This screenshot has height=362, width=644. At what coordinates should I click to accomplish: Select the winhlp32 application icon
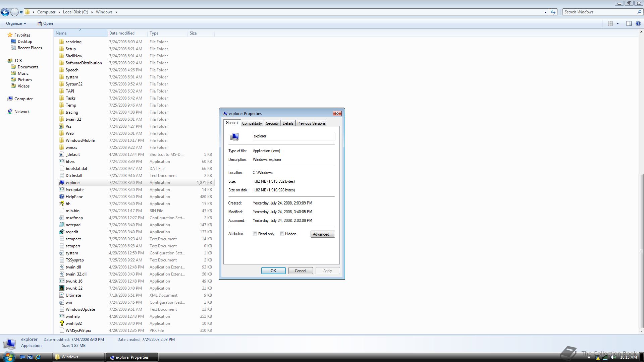pyautogui.click(x=61, y=323)
